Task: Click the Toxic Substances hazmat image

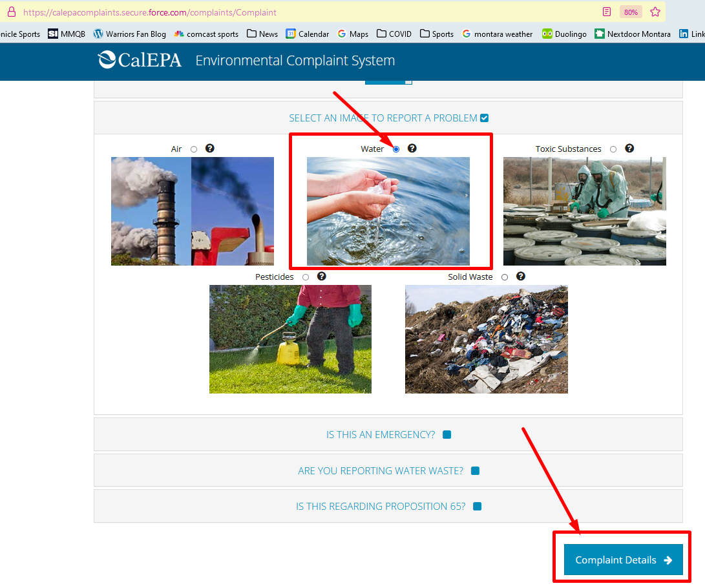Action: point(585,211)
